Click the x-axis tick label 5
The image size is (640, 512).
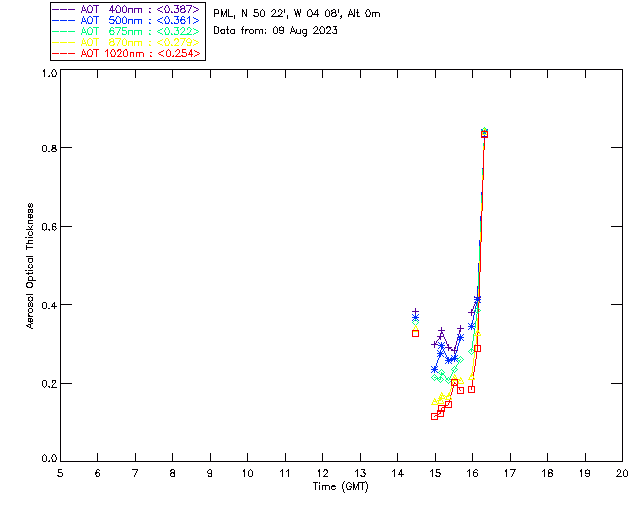pyautogui.click(x=60, y=473)
